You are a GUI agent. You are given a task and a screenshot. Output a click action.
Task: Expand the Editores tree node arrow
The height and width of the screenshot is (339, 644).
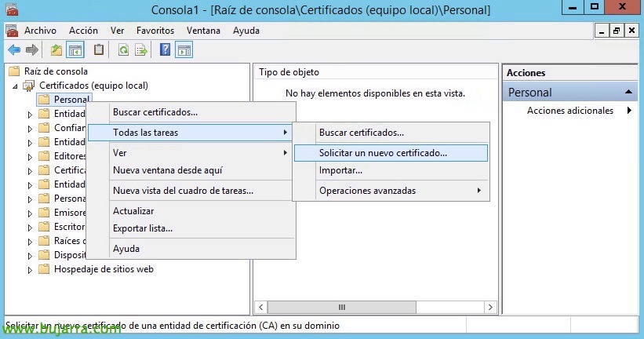(x=30, y=157)
